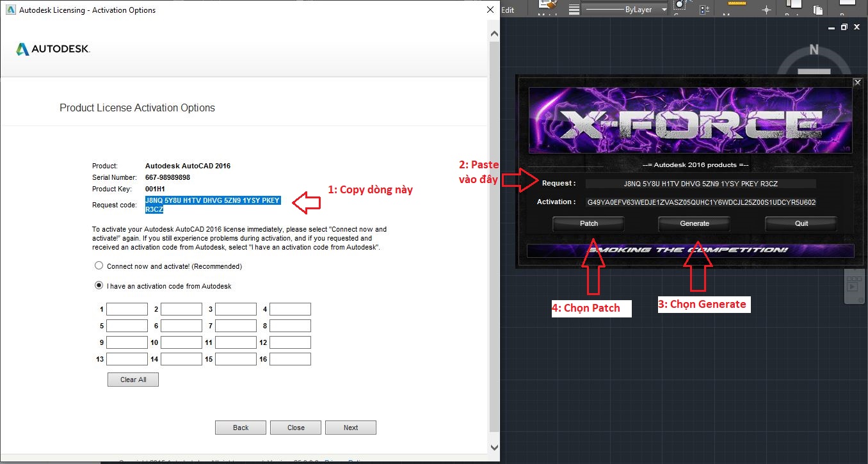Click the Next button

tap(351, 428)
